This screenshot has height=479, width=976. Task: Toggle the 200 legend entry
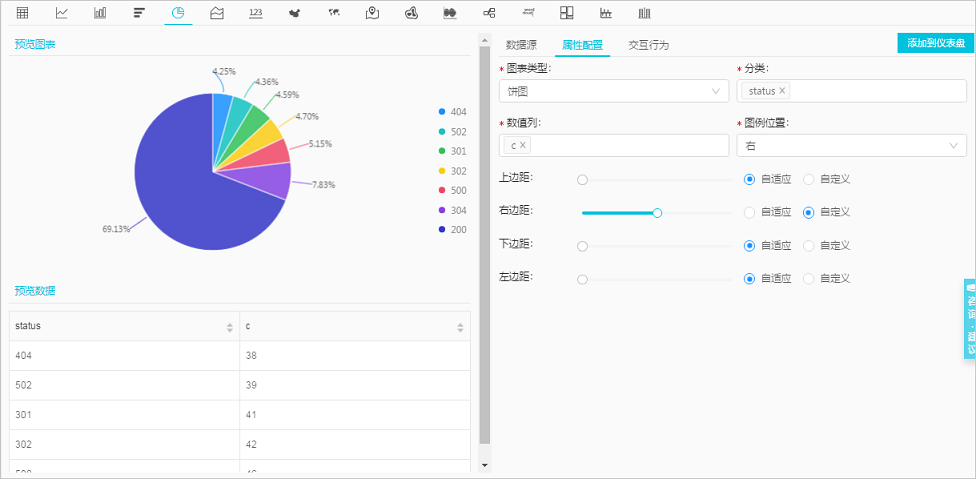click(x=453, y=230)
